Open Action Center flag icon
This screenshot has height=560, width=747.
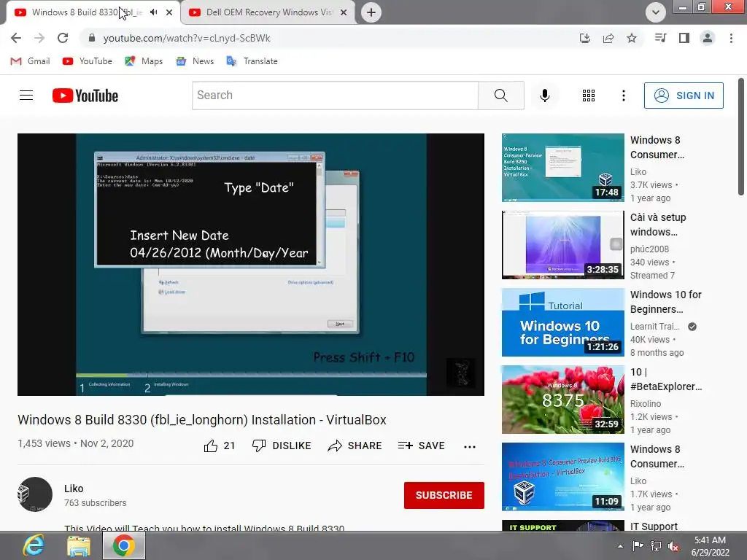[638, 545]
